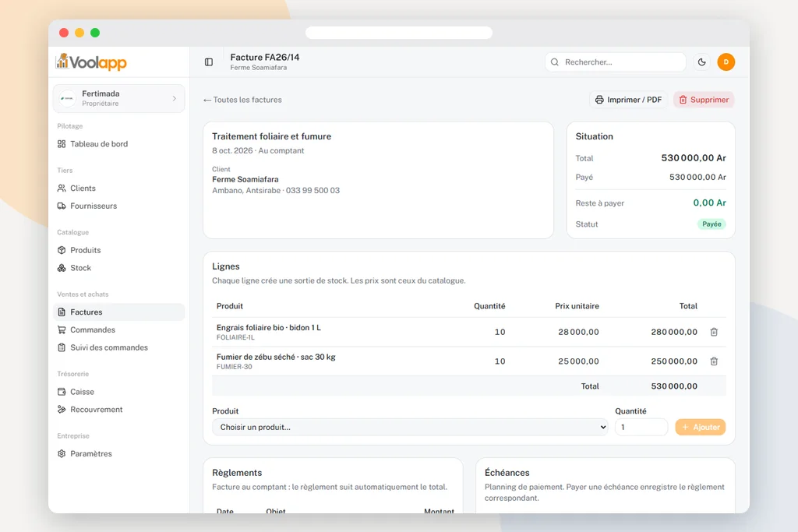Open Tableau de bord in sidebar
This screenshot has width=798, height=532.
(x=118, y=144)
